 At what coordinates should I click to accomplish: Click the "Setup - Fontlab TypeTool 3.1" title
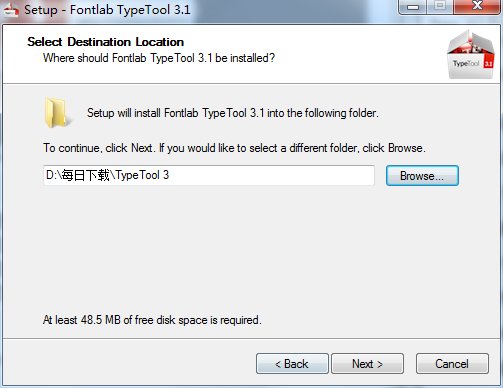click(107, 10)
